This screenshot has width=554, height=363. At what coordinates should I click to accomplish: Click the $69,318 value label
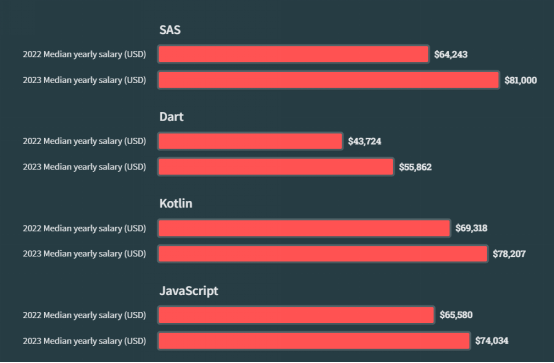pos(471,228)
